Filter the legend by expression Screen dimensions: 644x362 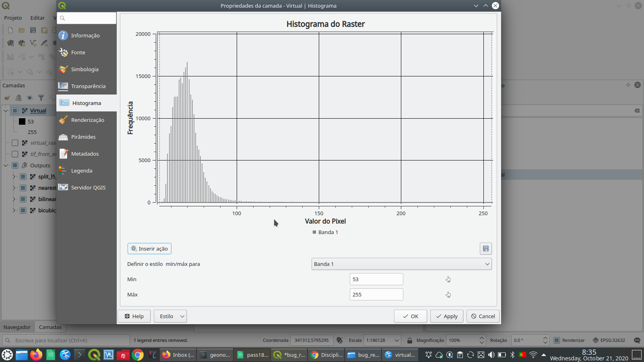click(40, 97)
